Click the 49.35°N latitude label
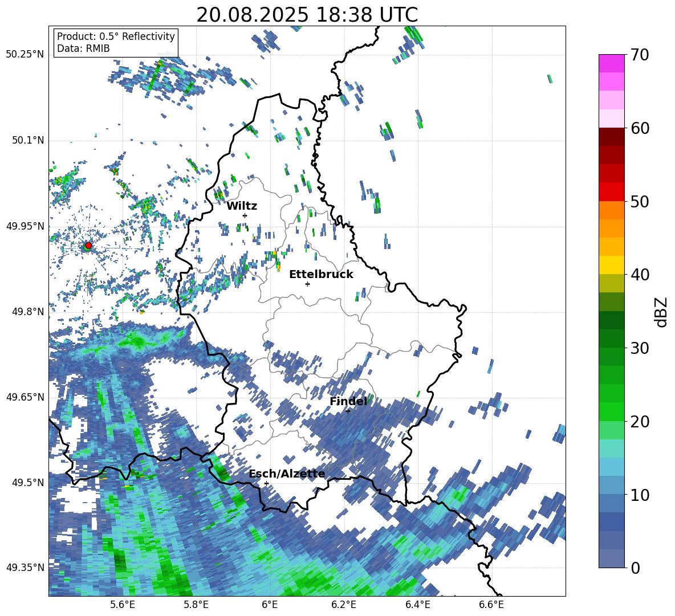The image size is (675, 616). click(x=25, y=568)
